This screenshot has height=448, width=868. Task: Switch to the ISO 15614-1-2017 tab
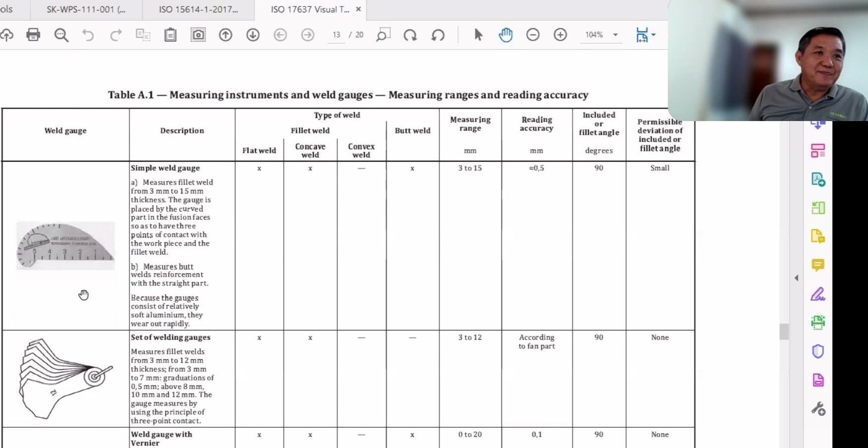coord(198,9)
